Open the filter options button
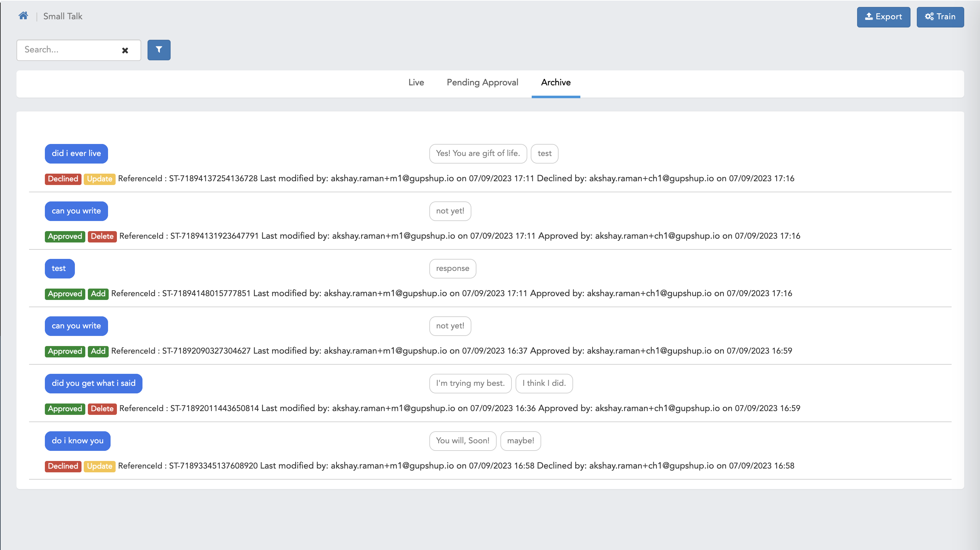 coord(159,50)
